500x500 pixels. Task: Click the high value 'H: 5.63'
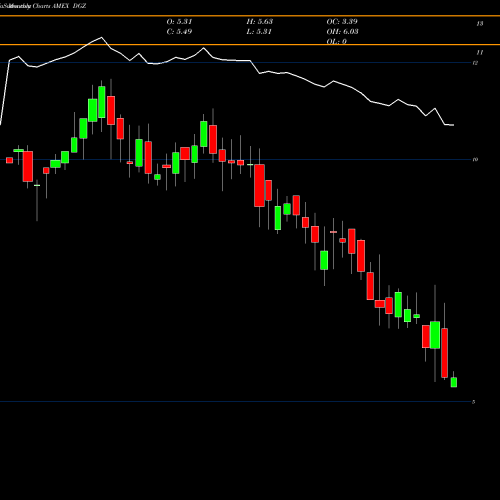click(x=260, y=22)
